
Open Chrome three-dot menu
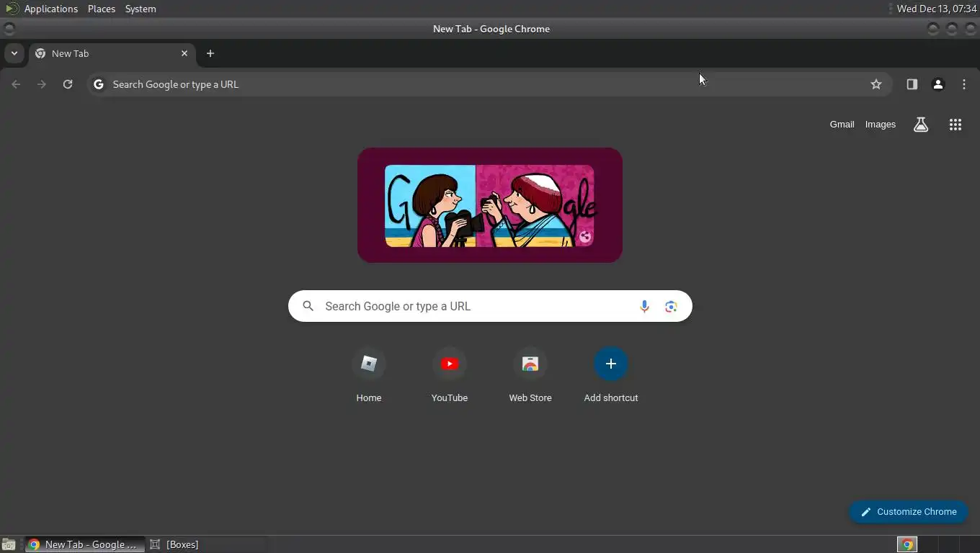tap(964, 84)
